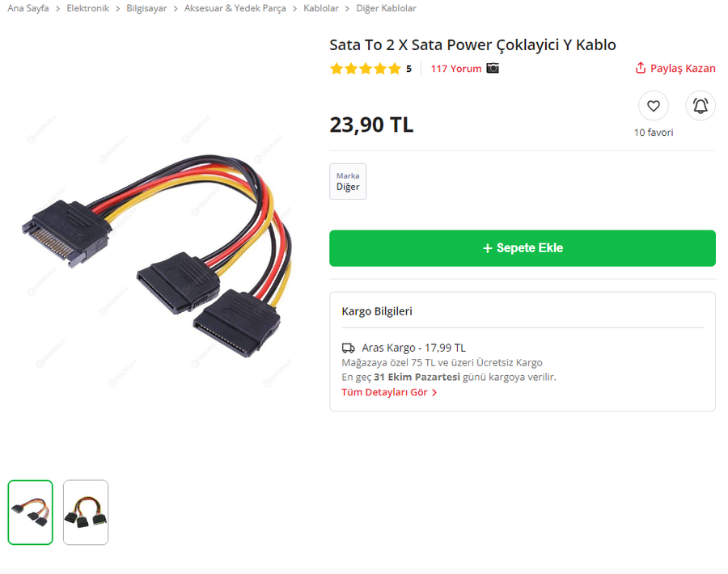This screenshot has width=728, height=574.
Task: Open Aksesuar & Yedek Parça breadcrumb
Action: (x=235, y=8)
